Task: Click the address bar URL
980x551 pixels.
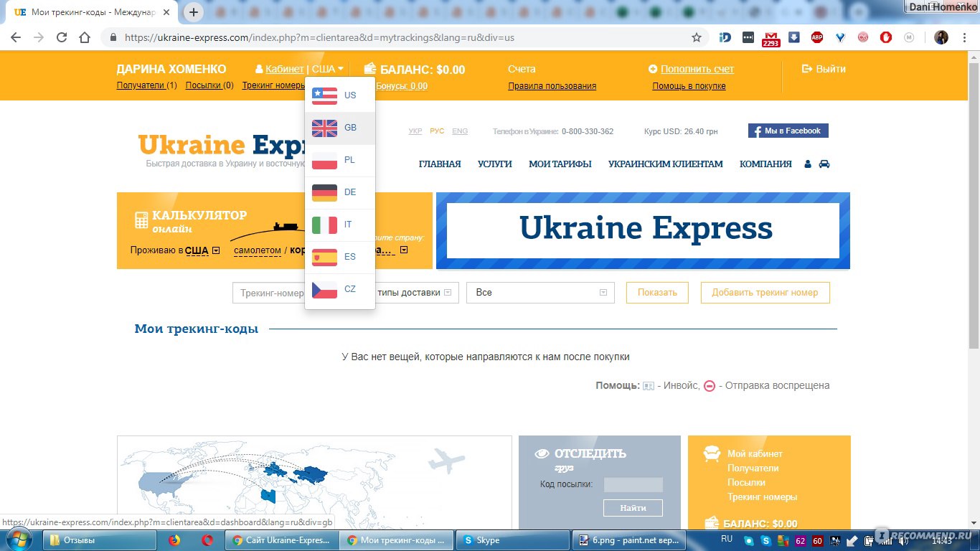Action: 319,37
